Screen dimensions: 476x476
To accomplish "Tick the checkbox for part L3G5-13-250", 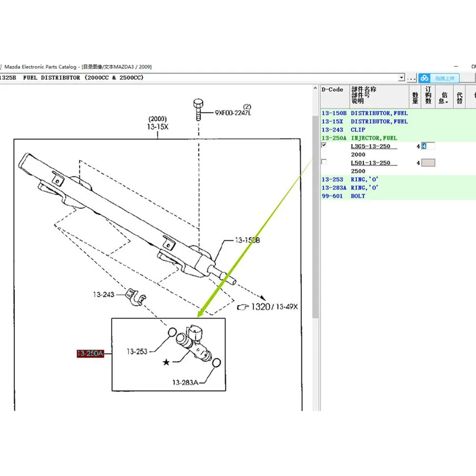I will click(x=324, y=145).
